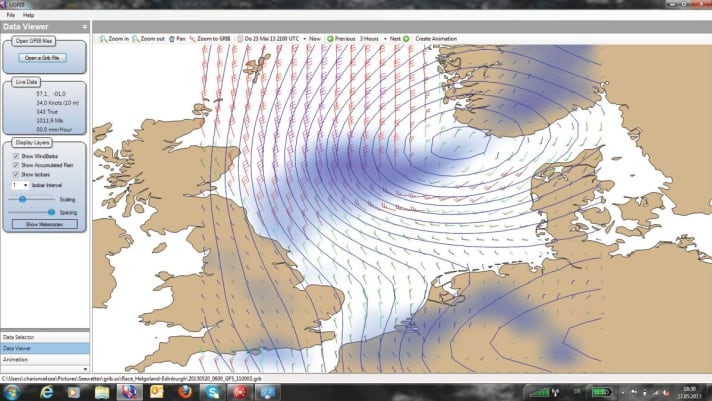Toggle the Show WindBarbs checkbox
This screenshot has width=712, height=401.
point(16,156)
